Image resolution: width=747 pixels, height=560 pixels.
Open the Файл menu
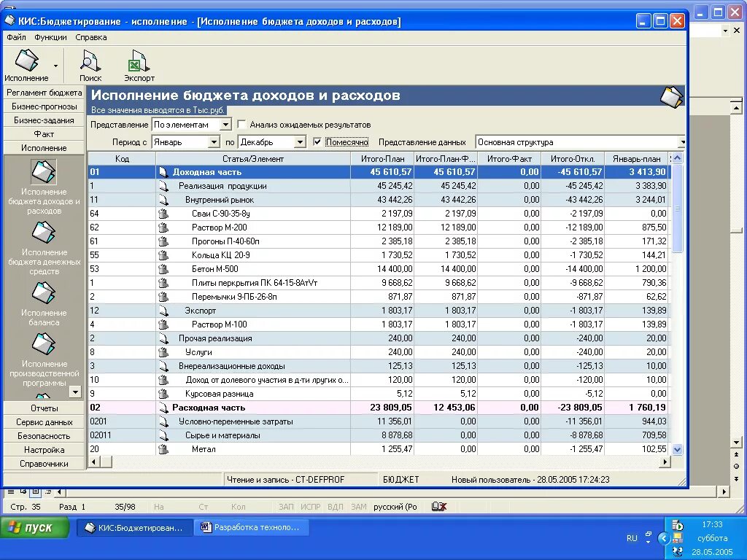16,37
